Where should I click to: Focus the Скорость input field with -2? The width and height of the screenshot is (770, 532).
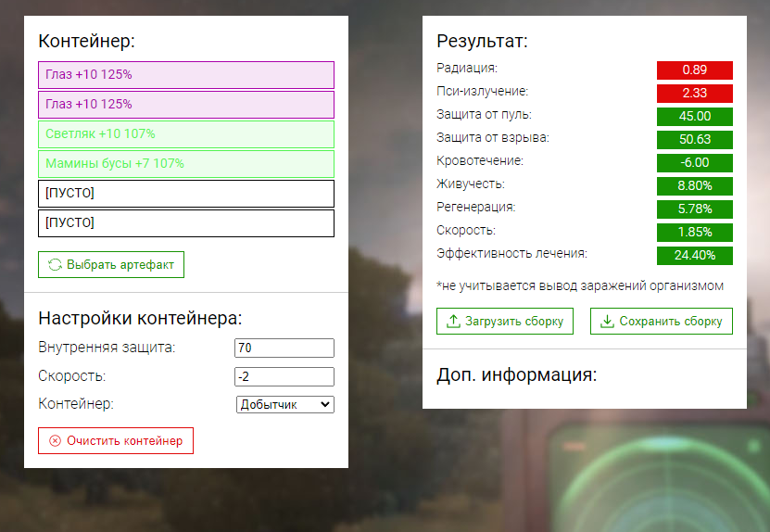[284, 377]
